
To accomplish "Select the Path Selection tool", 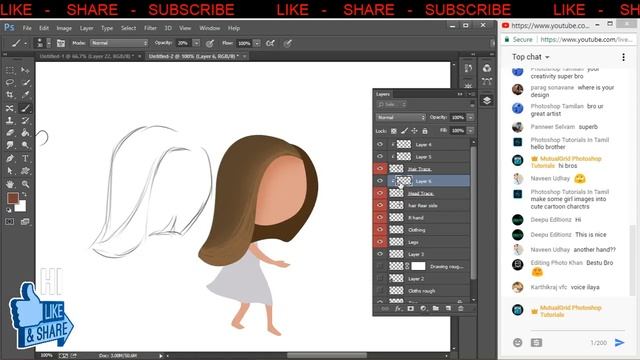I will (x=10, y=171).
